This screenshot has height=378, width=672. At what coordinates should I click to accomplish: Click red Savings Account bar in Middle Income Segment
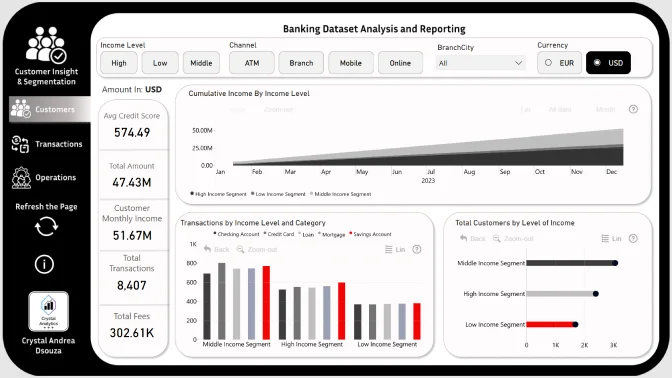266,303
